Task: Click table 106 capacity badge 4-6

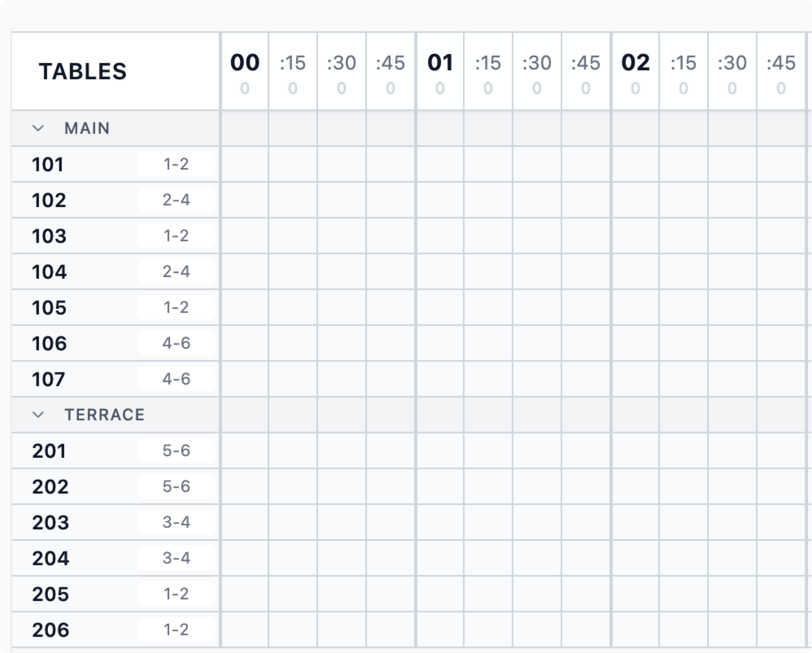Action: tap(176, 343)
